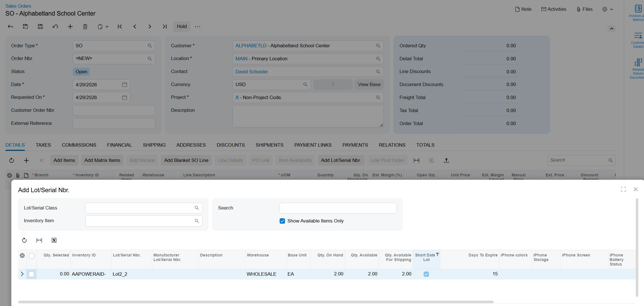
Task: Expand the Lot2_2 row chevron
Action: point(22,274)
